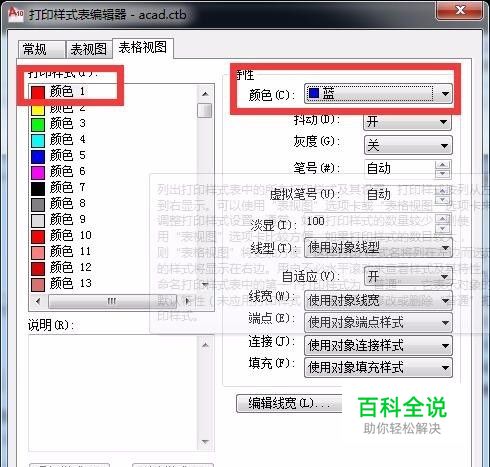This screenshot has width=490, height=467.
Task: Click the 淡显 value field showing 100
Action: 370,222
